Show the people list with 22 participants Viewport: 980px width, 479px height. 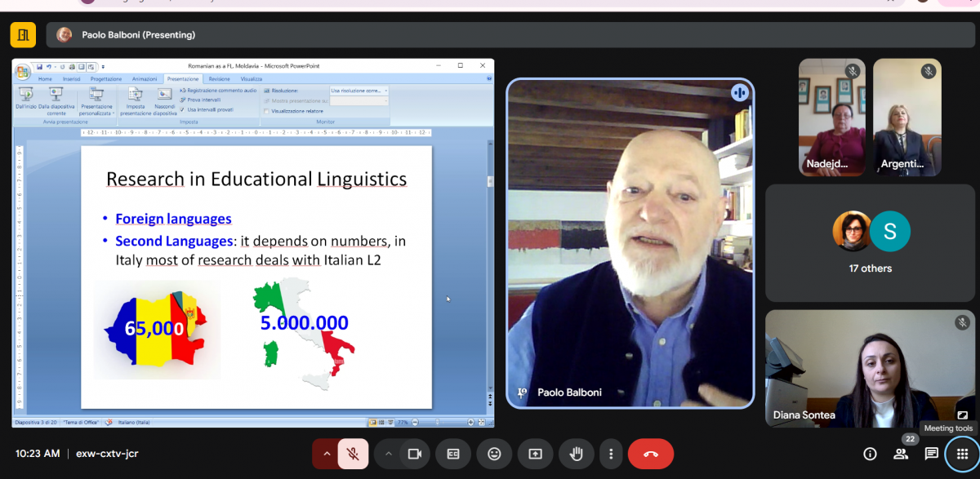(901, 454)
